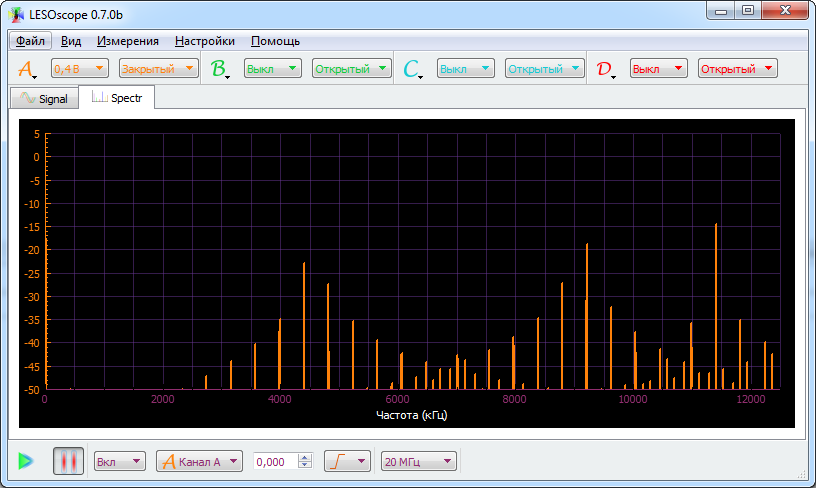Open channel B range dropdown Выкл
The width and height of the screenshot is (816, 488).
[273, 69]
